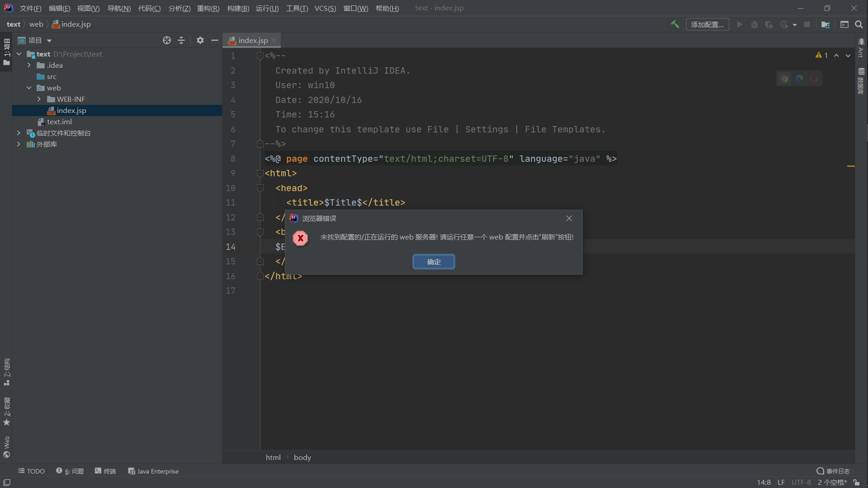Open the Favorites tool window star

click(x=6, y=411)
